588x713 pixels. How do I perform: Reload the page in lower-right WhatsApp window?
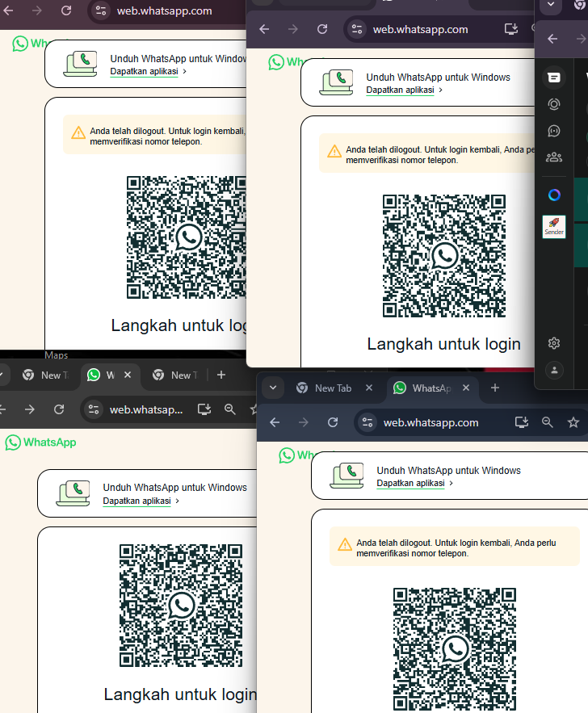pos(333,422)
